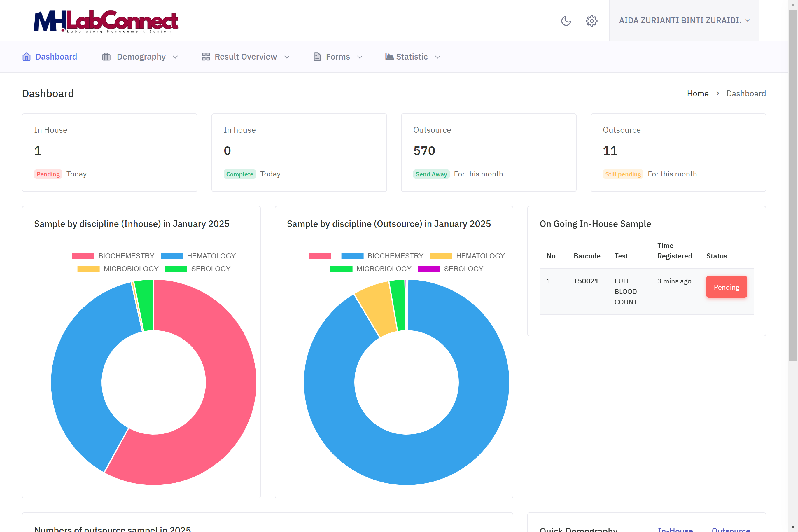
Task: Open the Forms menu
Action: [337, 56]
